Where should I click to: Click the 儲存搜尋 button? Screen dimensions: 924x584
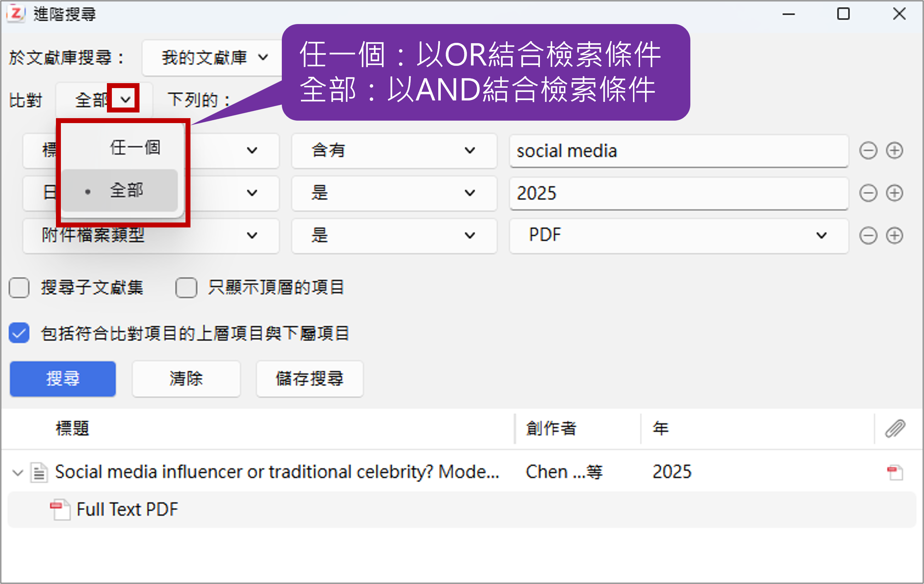pos(309,379)
